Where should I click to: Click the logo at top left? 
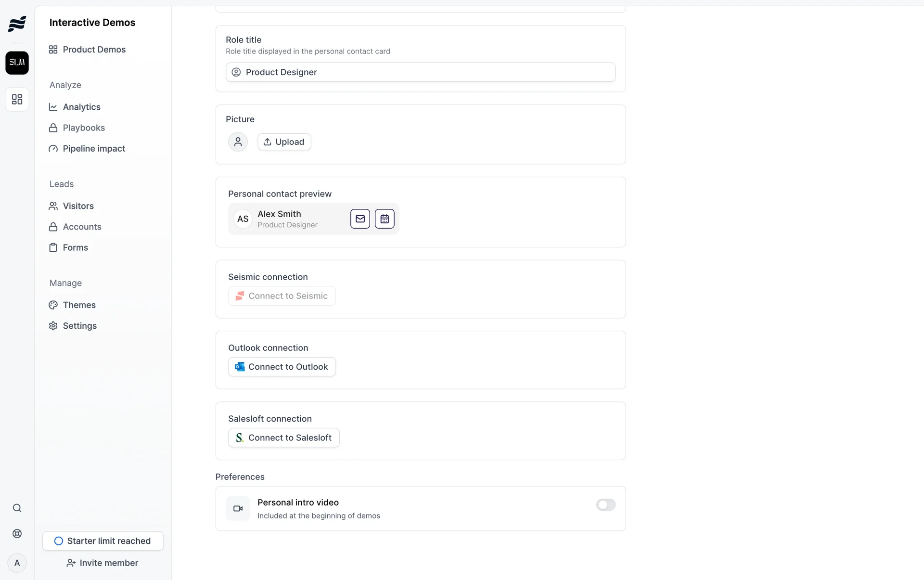click(x=17, y=24)
